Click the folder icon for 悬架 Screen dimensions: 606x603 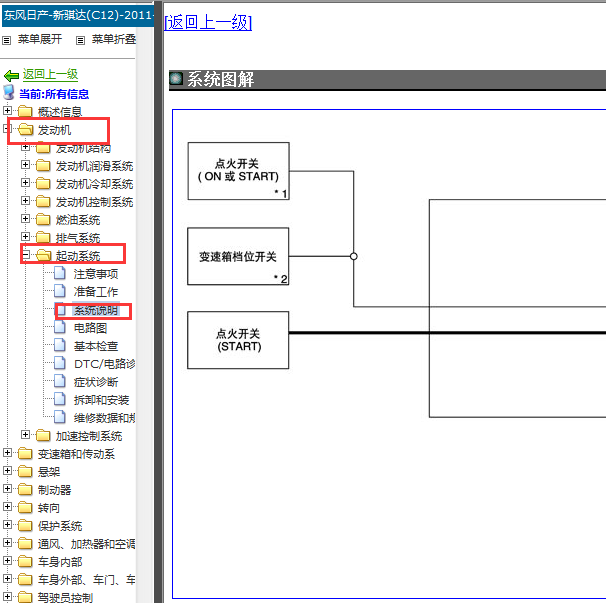tap(25, 471)
